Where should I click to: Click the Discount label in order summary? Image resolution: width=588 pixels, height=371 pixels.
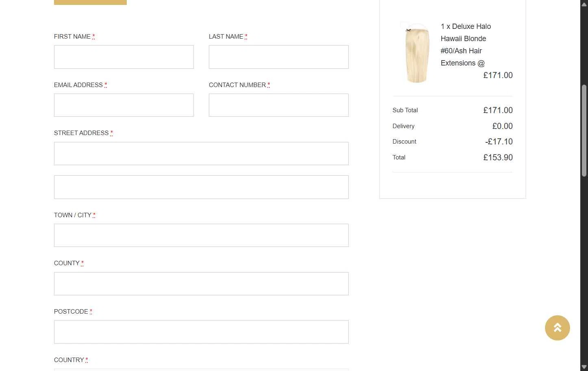pos(404,142)
